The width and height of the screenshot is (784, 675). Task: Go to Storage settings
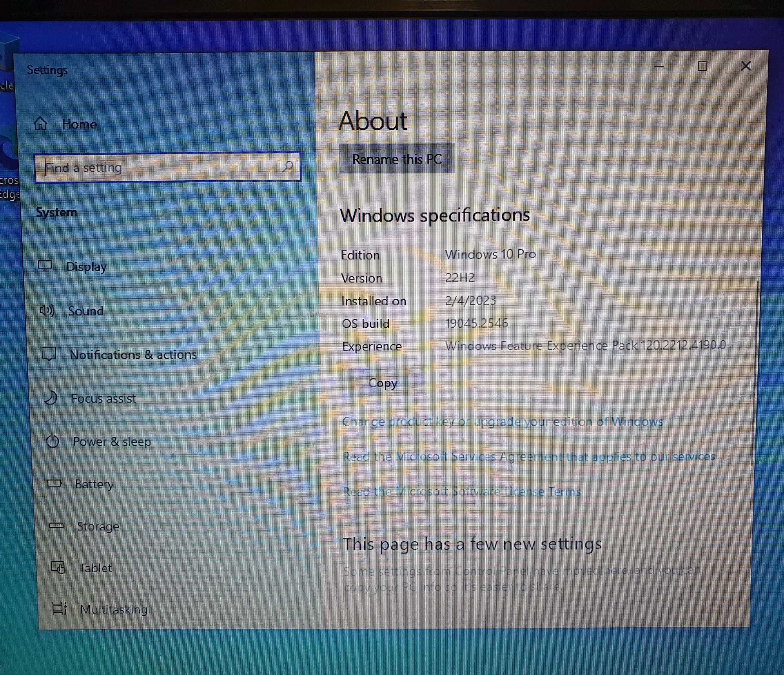click(98, 526)
